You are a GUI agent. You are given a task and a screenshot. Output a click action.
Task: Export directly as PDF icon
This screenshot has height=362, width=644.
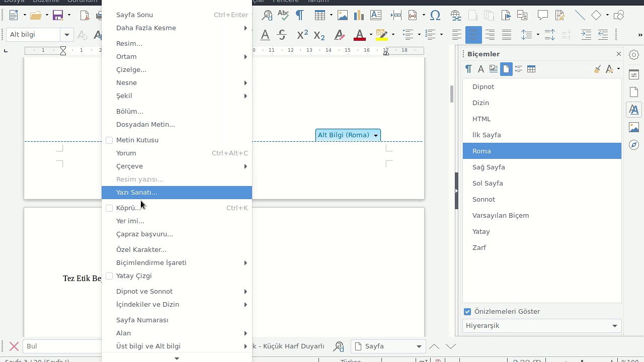(86, 16)
